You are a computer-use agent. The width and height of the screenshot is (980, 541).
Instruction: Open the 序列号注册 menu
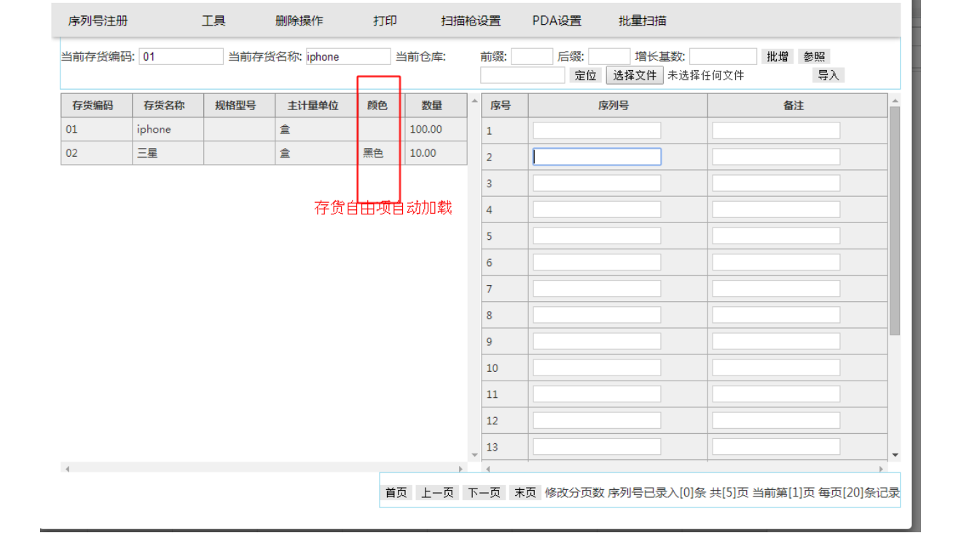click(x=98, y=21)
